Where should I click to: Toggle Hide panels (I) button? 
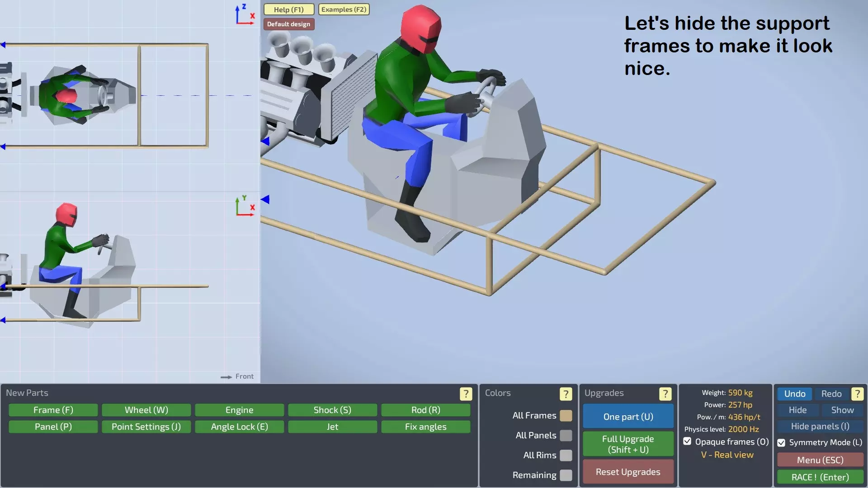(820, 426)
